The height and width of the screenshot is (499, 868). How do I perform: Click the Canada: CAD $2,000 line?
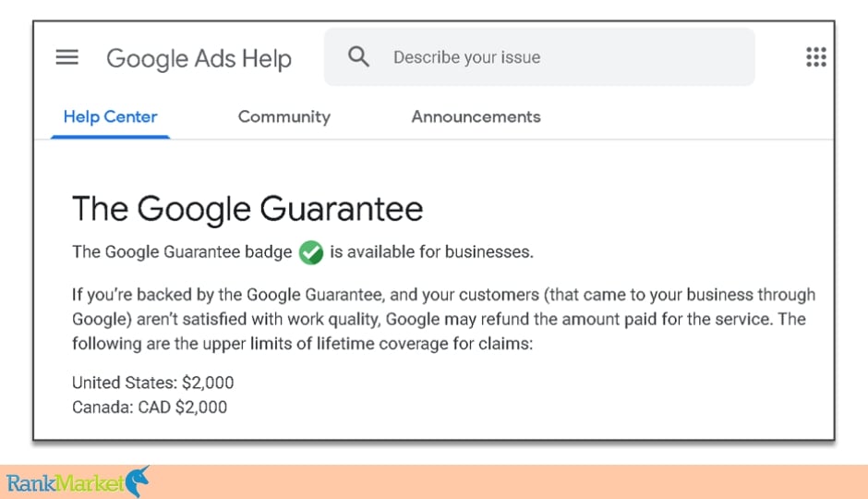coord(150,408)
